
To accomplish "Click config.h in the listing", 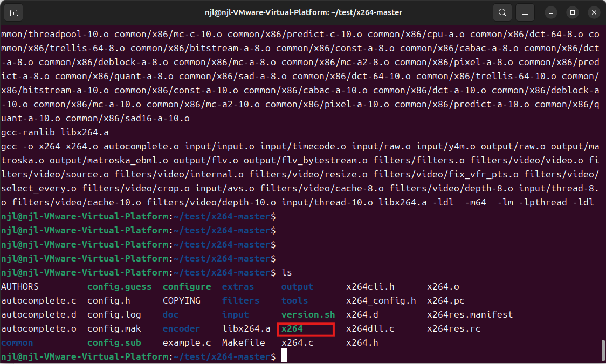I will [x=108, y=300].
